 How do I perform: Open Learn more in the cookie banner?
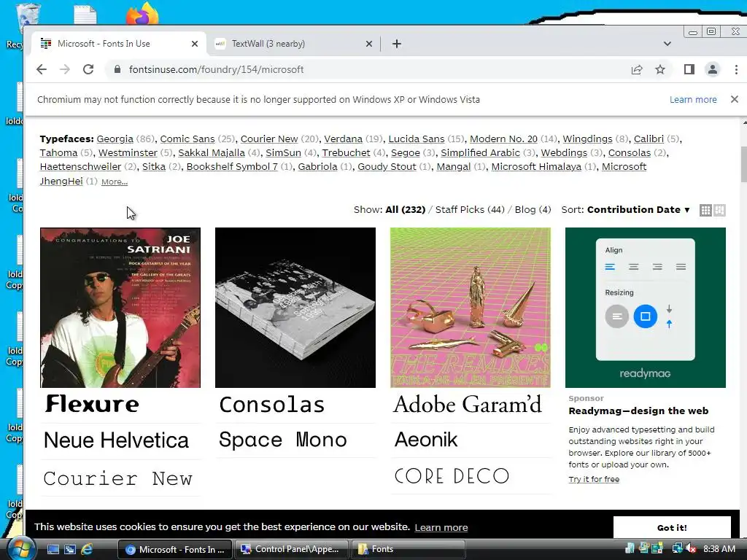[x=441, y=528]
